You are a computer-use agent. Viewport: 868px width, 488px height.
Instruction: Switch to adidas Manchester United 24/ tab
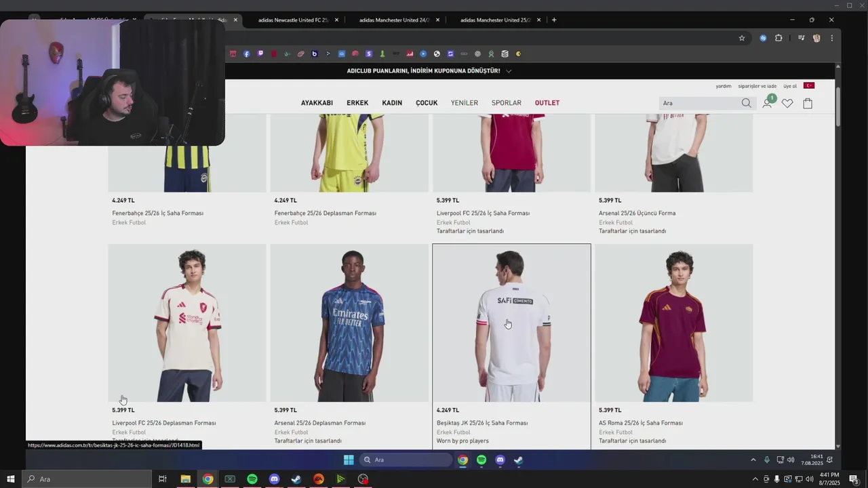point(395,20)
